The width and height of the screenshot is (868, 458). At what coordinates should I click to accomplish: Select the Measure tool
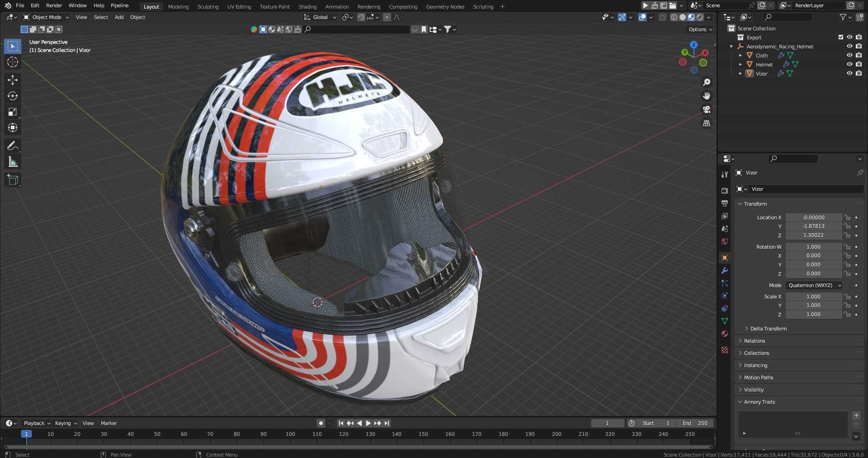(x=13, y=161)
